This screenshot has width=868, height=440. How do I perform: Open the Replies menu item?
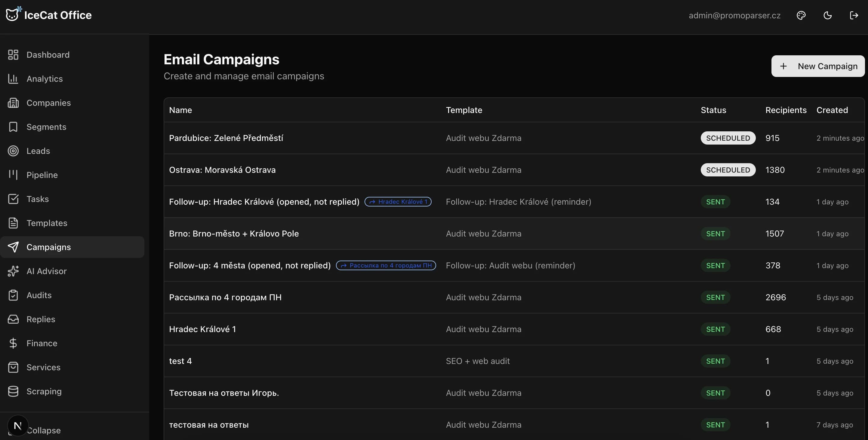(x=41, y=319)
